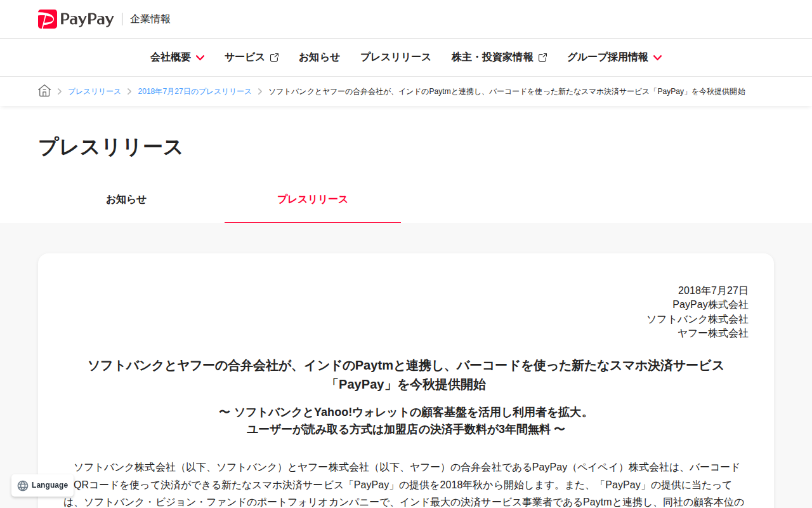Click the プレスリリース breadcrumb link

tap(95, 91)
